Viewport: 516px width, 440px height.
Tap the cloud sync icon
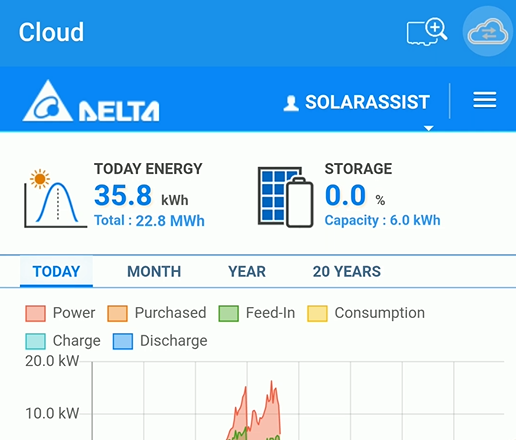click(488, 32)
